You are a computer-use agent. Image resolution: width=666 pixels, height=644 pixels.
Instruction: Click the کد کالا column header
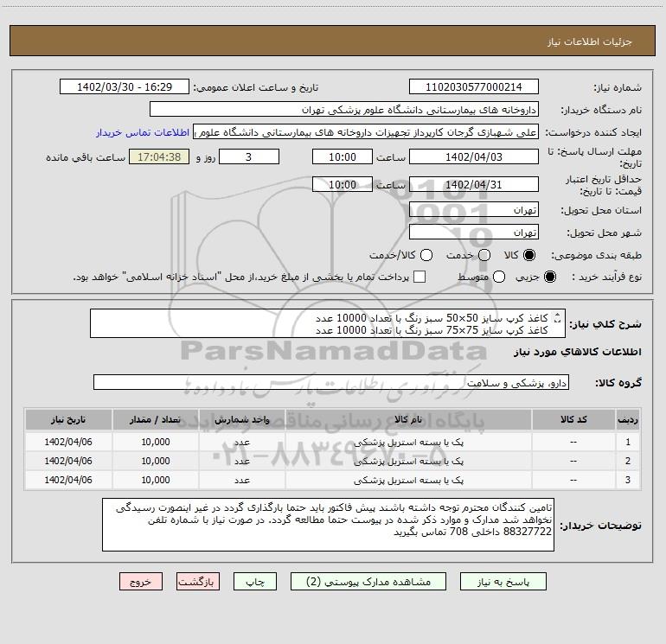(573, 420)
